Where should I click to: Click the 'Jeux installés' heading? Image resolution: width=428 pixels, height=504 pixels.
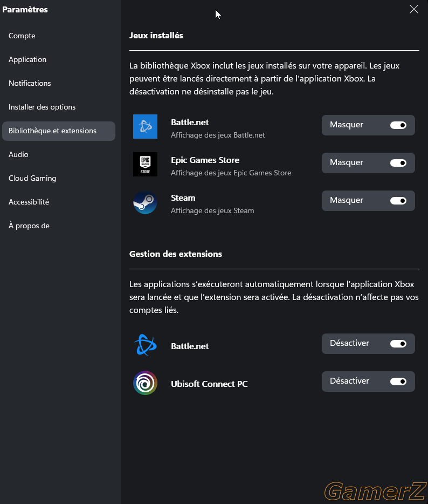click(x=156, y=36)
